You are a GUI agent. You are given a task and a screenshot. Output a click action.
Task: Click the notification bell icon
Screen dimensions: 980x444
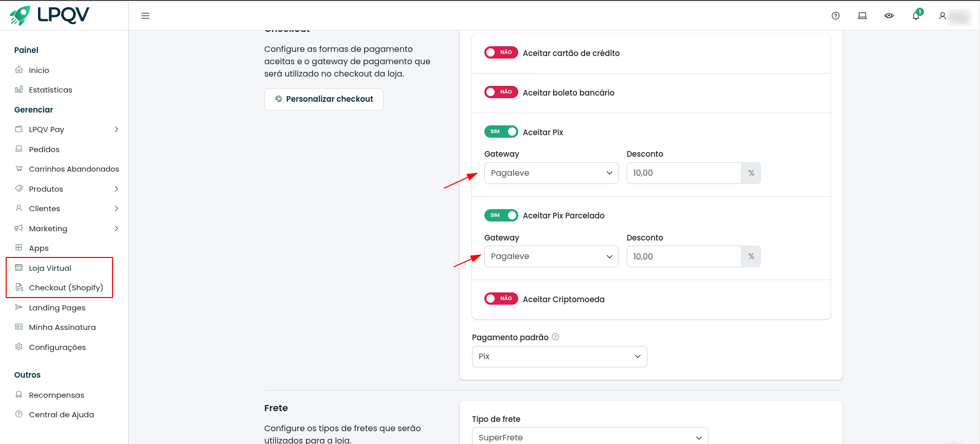pyautogui.click(x=916, y=16)
